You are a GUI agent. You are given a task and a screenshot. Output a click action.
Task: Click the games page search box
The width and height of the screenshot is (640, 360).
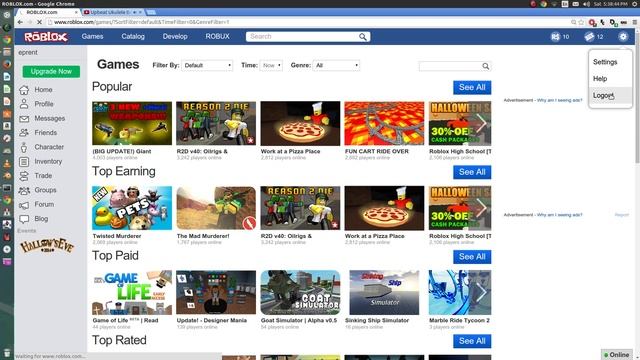(x=450, y=66)
